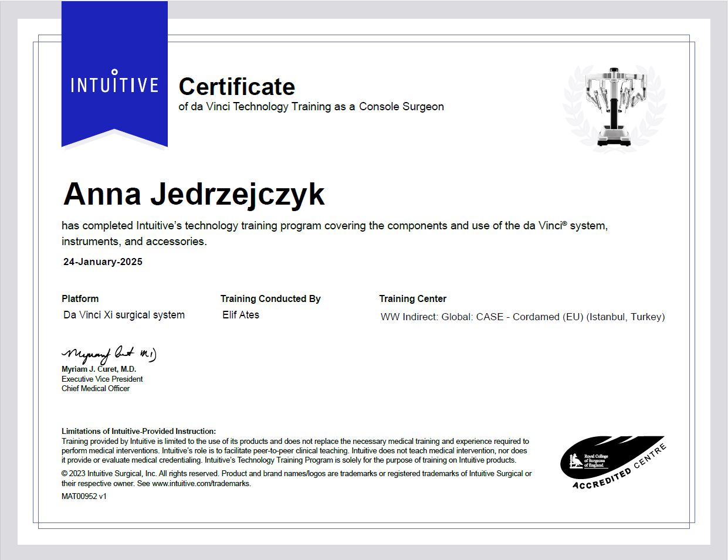This screenshot has height=560, width=728.
Task: Select the Cordamed Istanbul training center text
Action: tap(522, 317)
